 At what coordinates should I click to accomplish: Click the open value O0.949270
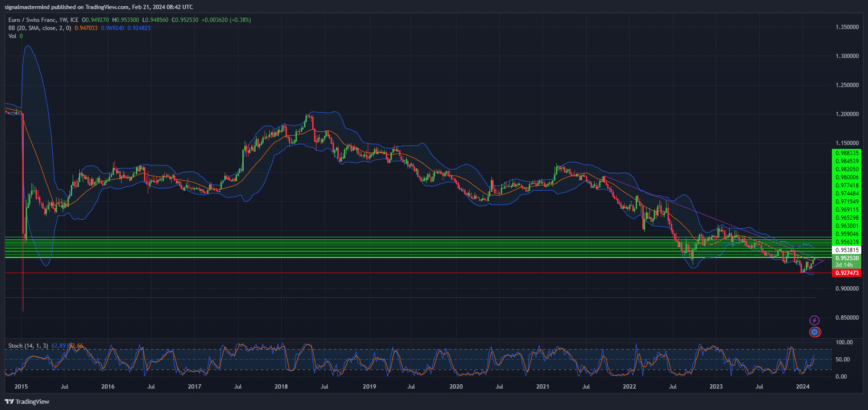(x=95, y=20)
